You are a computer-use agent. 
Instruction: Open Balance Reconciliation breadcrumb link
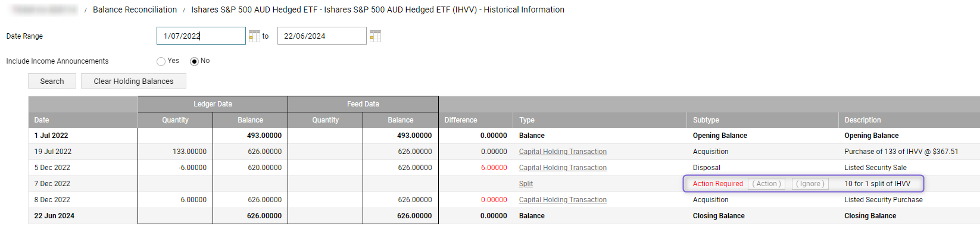[x=135, y=10]
